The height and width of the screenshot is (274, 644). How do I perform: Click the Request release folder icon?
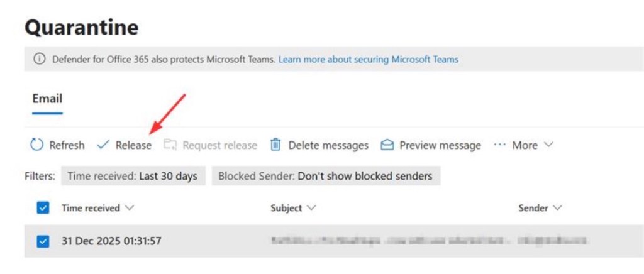pos(170,145)
